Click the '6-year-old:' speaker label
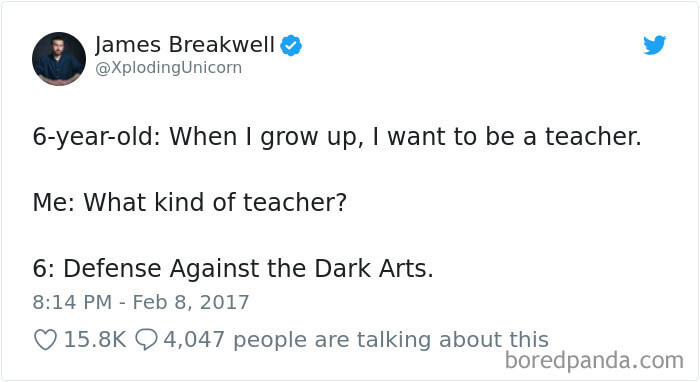 [96, 137]
